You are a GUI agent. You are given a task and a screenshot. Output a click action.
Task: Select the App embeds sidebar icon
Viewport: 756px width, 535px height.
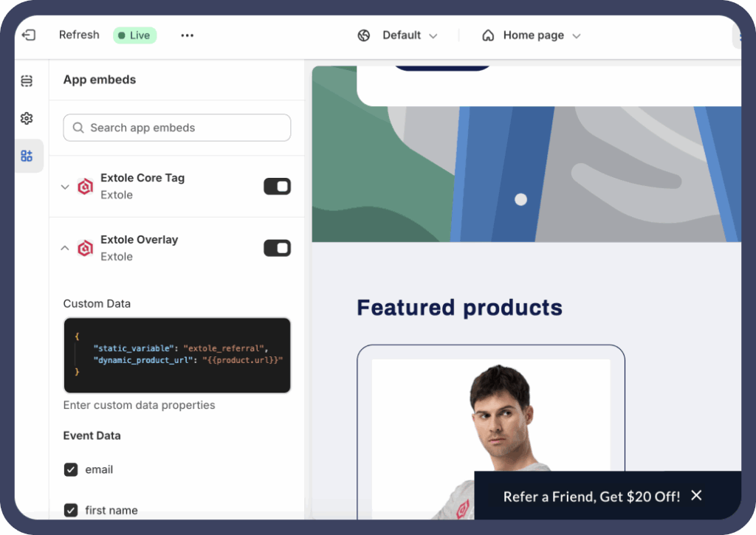point(27,156)
